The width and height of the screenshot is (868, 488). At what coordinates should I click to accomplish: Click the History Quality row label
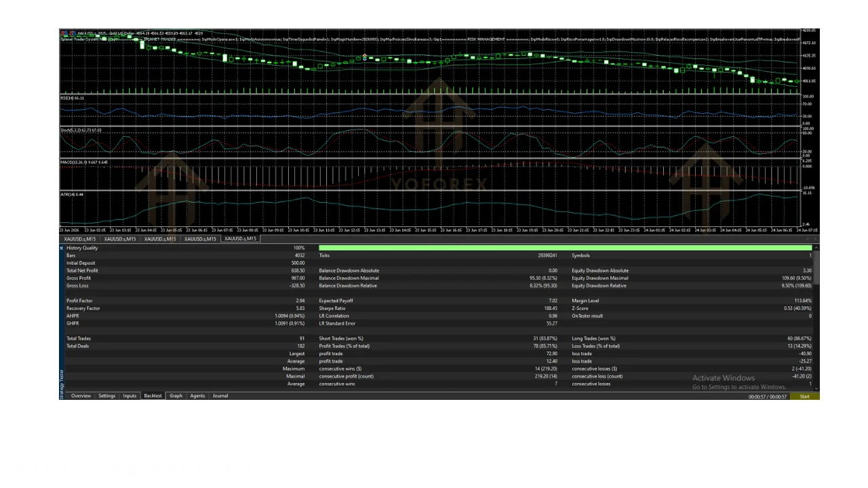click(82, 248)
